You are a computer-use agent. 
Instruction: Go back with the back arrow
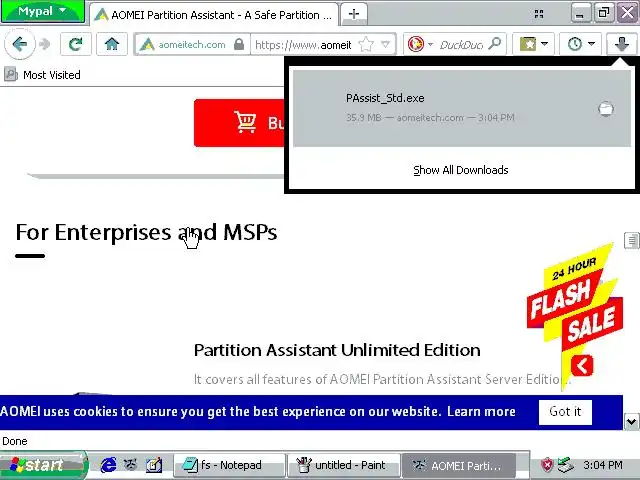[19, 44]
